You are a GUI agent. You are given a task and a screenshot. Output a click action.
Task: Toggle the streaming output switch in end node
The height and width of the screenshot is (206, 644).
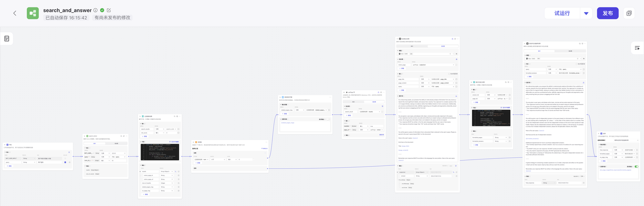click(636, 167)
